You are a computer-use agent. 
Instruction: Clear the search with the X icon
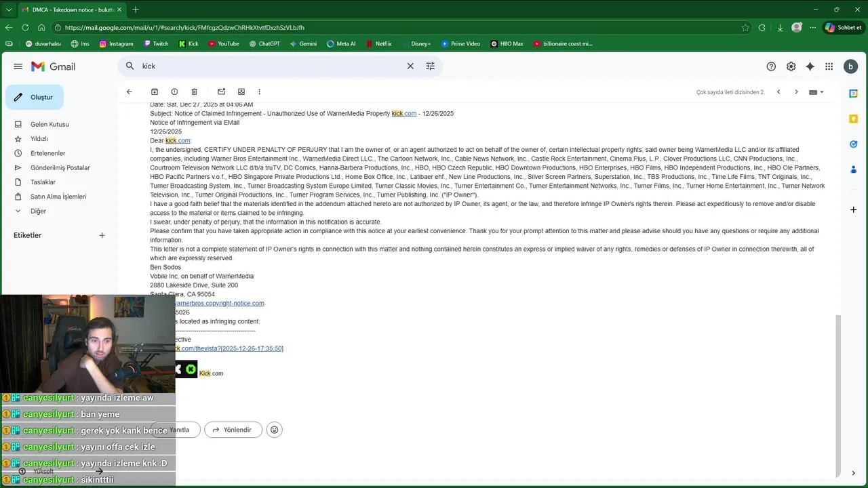(410, 66)
